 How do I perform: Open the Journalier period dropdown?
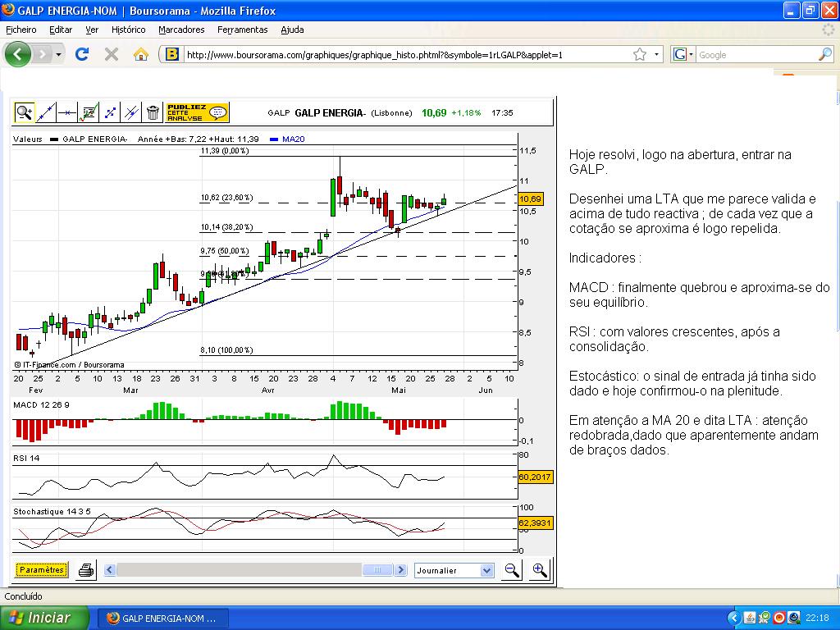tap(454, 571)
